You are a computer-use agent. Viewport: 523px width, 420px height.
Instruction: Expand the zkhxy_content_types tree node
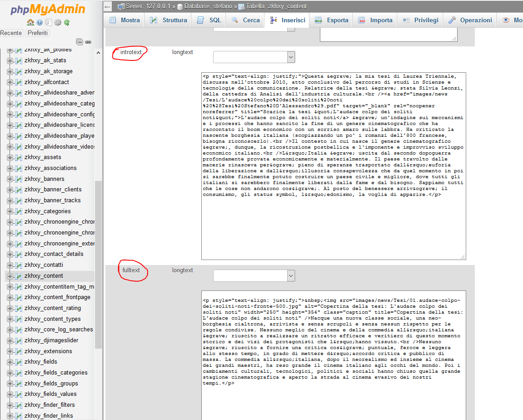(x=10, y=319)
